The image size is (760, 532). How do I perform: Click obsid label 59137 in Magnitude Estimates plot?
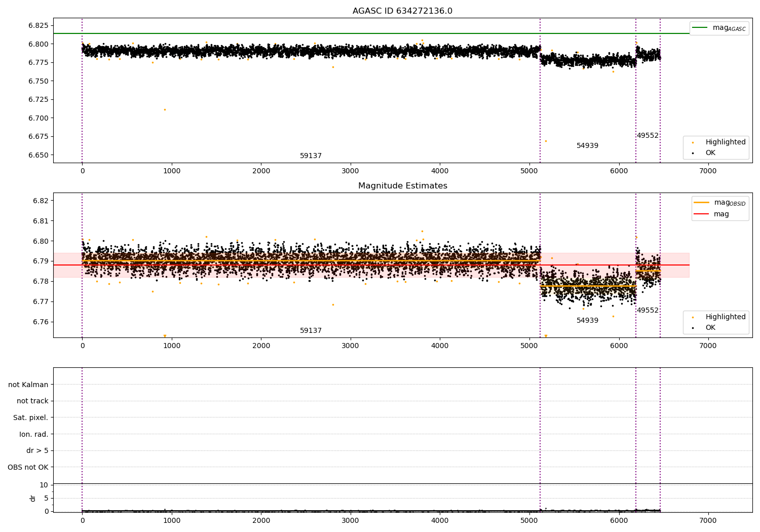point(311,331)
